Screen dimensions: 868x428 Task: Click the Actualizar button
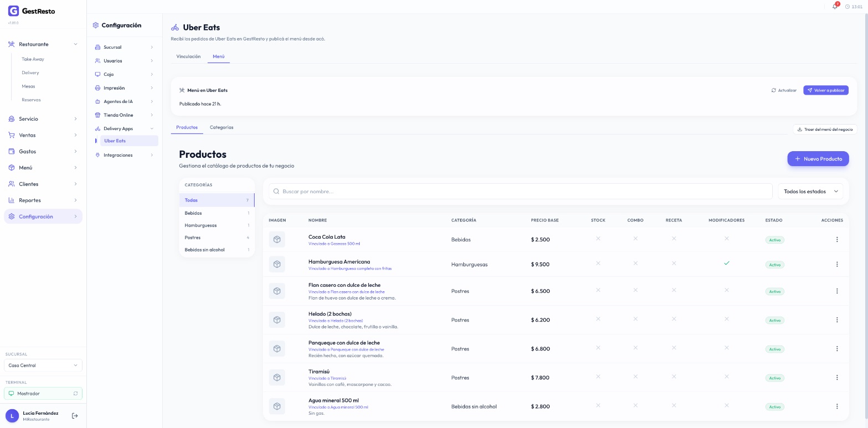click(x=784, y=90)
